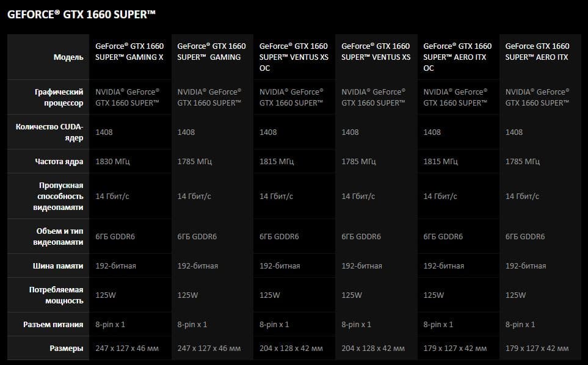Screen dimensions: 588x365
Task: Select the Размеры row label
Action: click(67, 349)
